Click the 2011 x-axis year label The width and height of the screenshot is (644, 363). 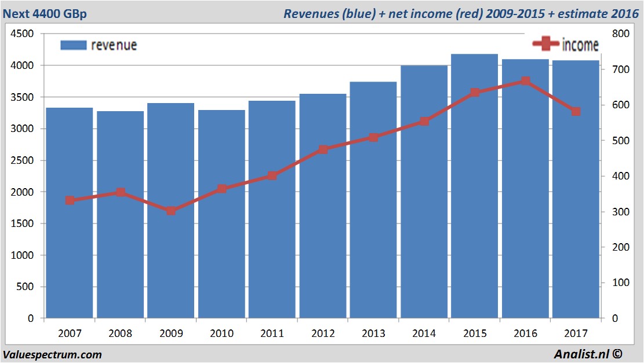(x=272, y=333)
